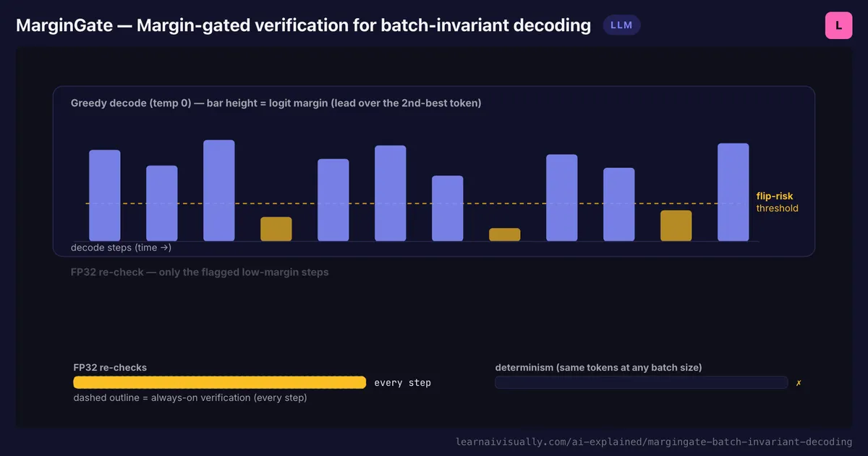Click the MarginGate title heading
Image resolution: width=868 pixels, height=456 pixels.
click(x=304, y=25)
